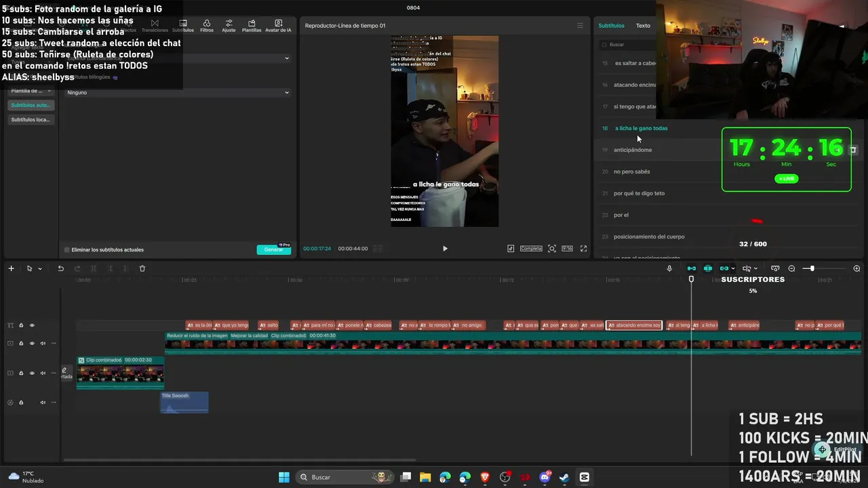The width and height of the screenshot is (868, 488).
Task: Switch to the Subtítulos tab in right panel
Action: pos(611,26)
